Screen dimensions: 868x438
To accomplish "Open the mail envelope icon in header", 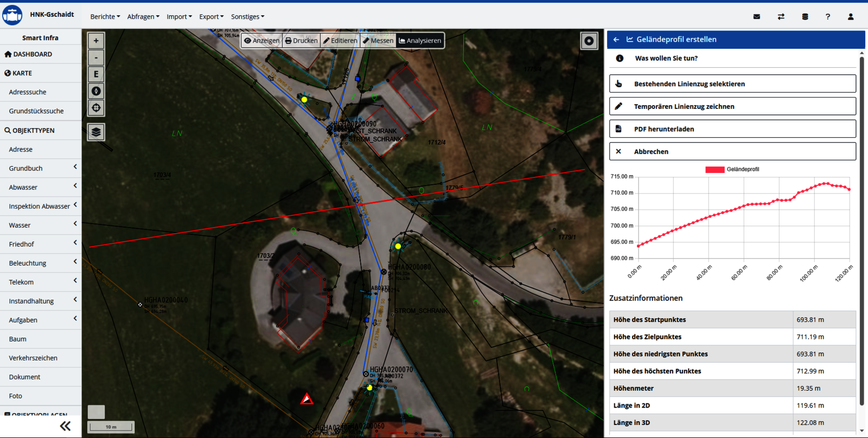I will tap(757, 17).
